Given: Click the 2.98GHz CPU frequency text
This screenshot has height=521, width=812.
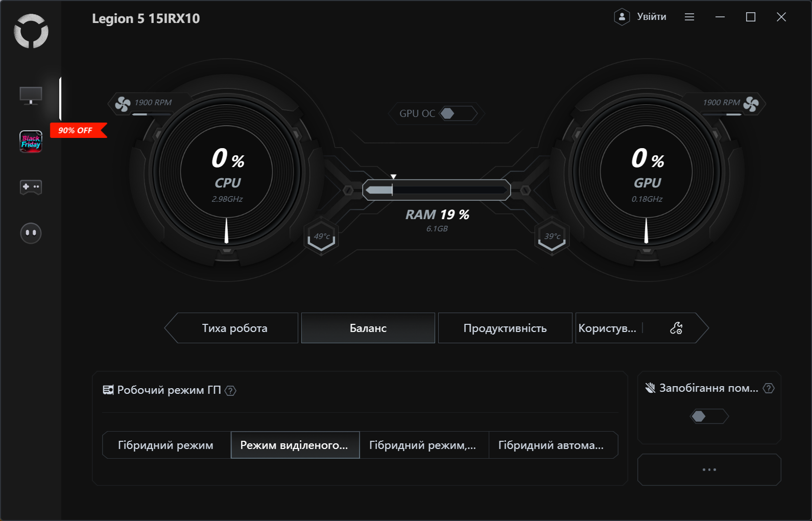Looking at the screenshot, I should click(227, 199).
